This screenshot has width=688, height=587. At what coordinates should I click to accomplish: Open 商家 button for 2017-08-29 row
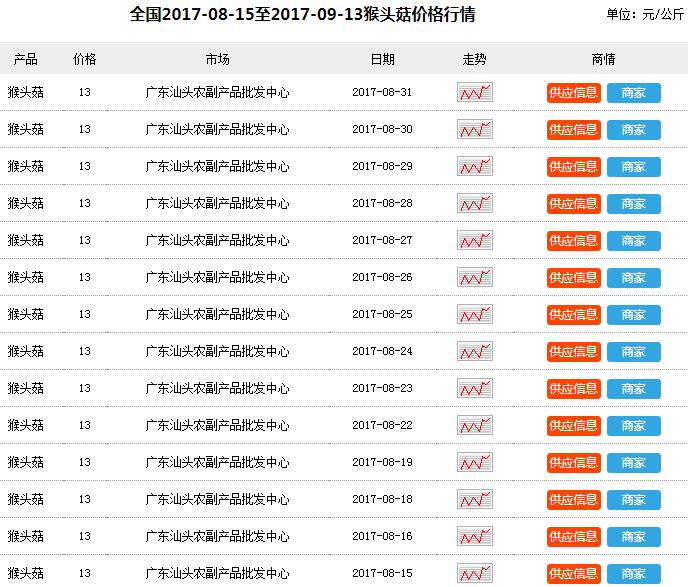pos(633,167)
